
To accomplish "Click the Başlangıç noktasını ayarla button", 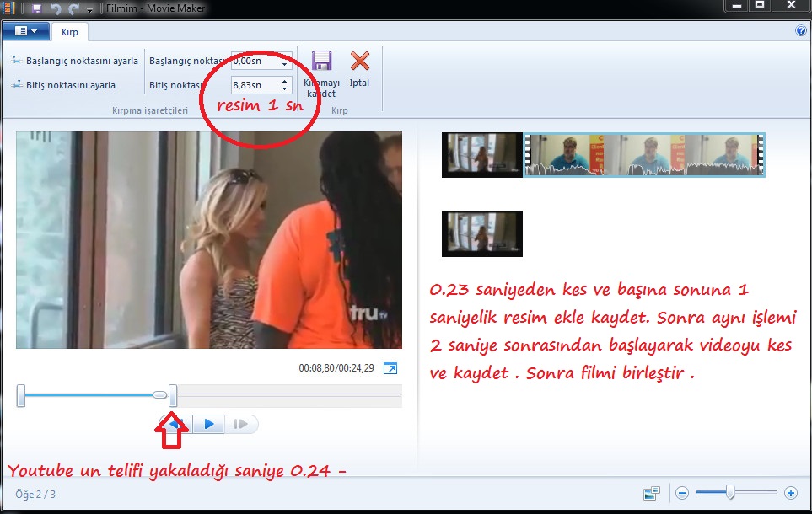I will point(75,61).
